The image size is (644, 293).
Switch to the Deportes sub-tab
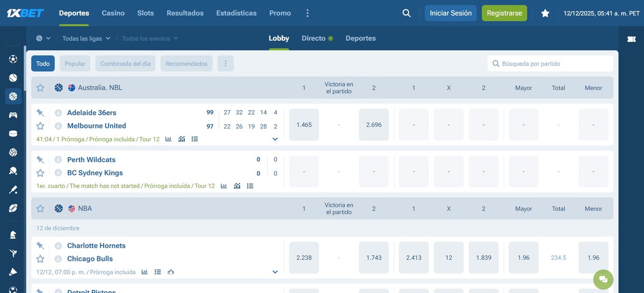[x=361, y=39]
